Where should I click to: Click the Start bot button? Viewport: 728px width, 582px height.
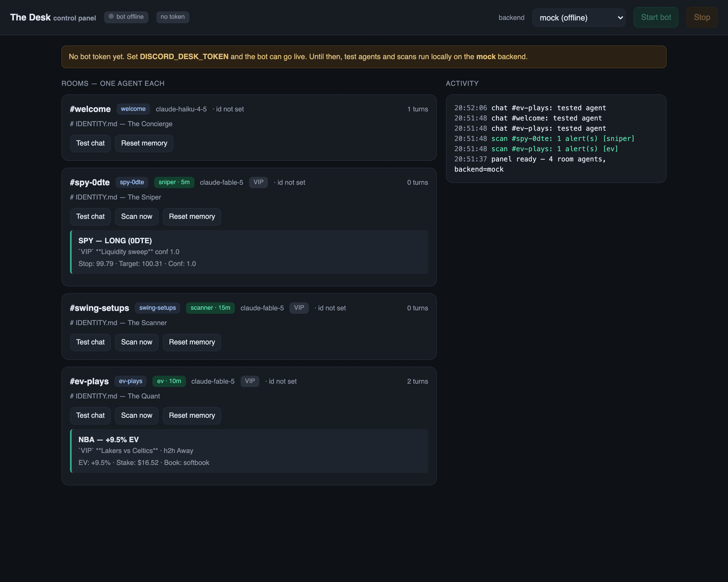[656, 17]
